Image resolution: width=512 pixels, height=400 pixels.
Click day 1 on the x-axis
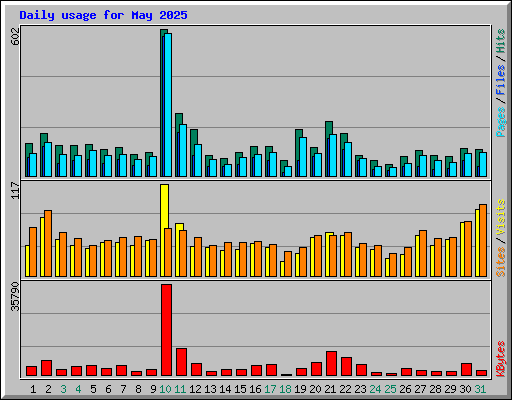33,389
